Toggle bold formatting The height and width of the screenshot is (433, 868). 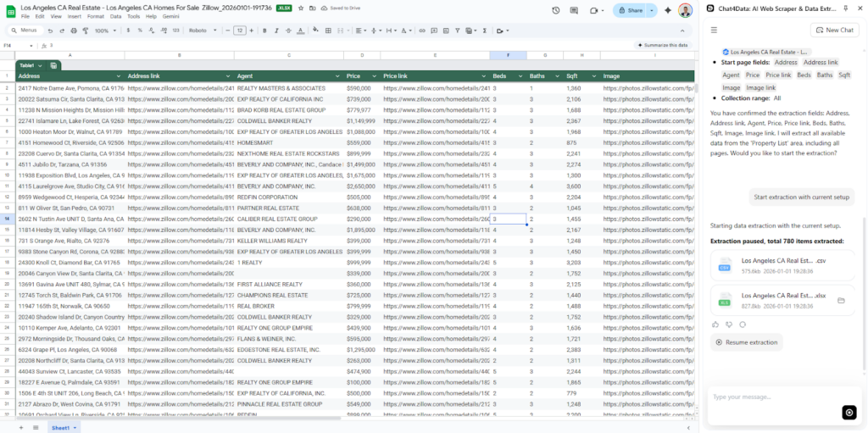(264, 31)
